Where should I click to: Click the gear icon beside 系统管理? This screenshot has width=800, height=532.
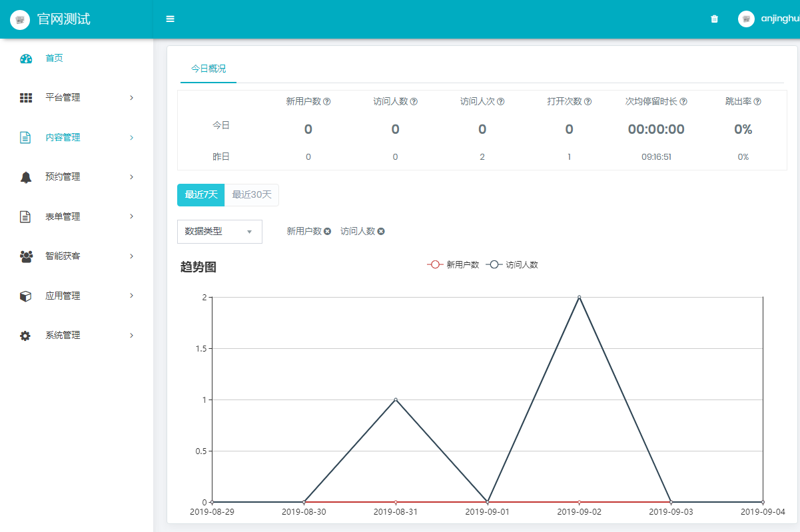(x=26, y=336)
